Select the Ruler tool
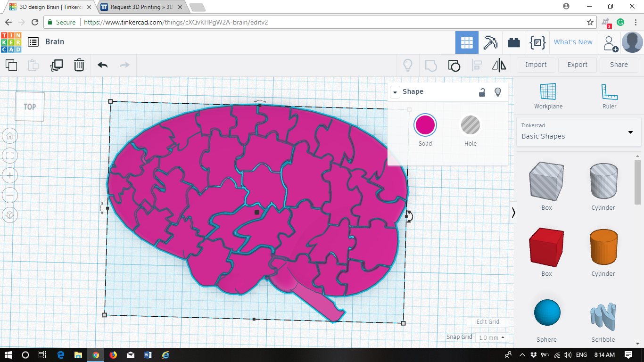This screenshot has height=362, width=644. (609, 96)
